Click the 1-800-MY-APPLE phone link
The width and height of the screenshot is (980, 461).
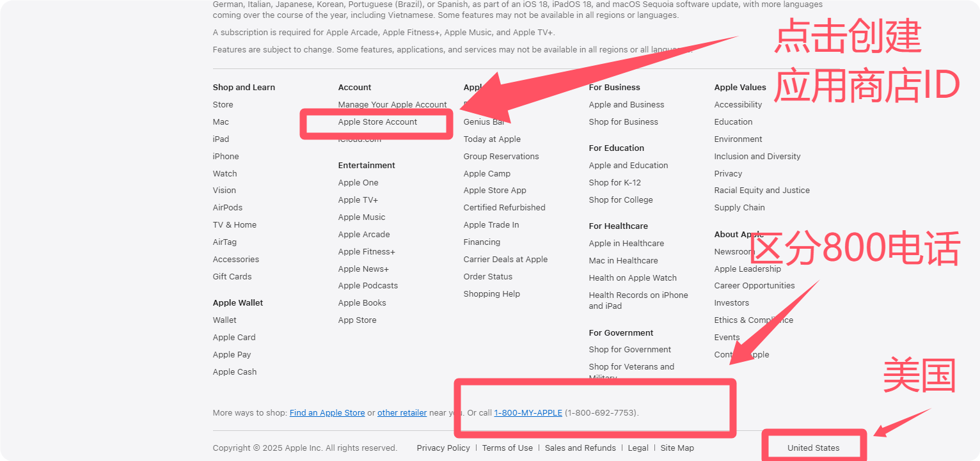click(x=528, y=413)
